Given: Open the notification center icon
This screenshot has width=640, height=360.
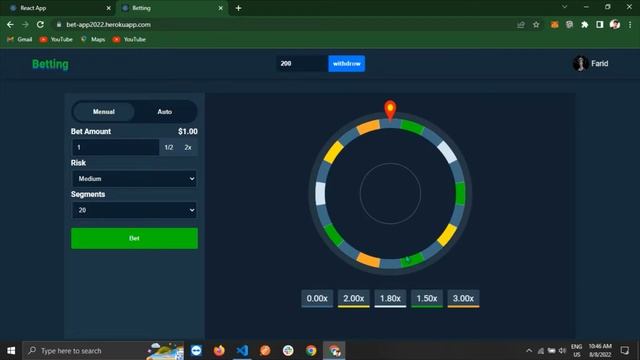Looking at the screenshot, I should coord(624,351).
